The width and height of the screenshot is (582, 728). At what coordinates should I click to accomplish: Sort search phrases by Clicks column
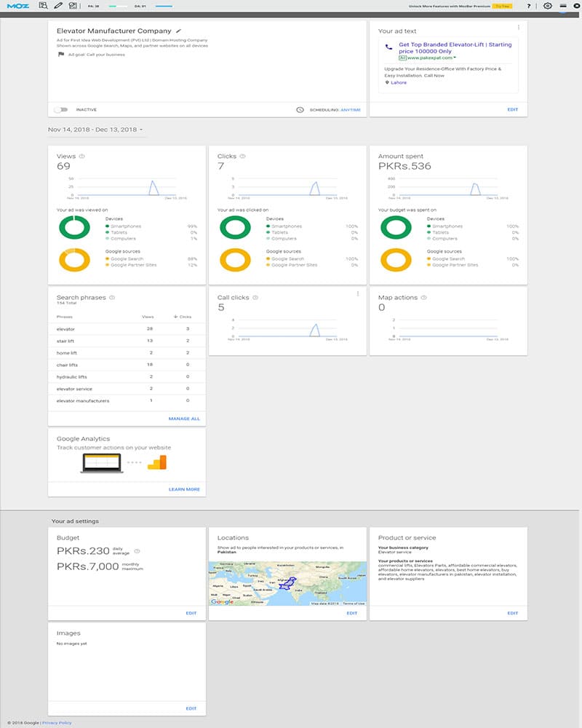point(183,317)
